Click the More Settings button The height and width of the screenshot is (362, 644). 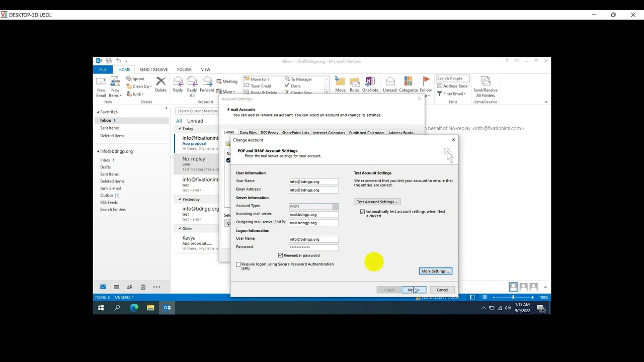pyautogui.click(x=436, y=271)
